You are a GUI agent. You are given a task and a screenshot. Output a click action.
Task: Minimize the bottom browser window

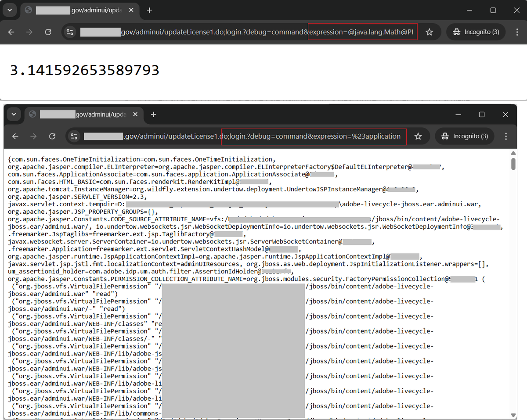458,115
